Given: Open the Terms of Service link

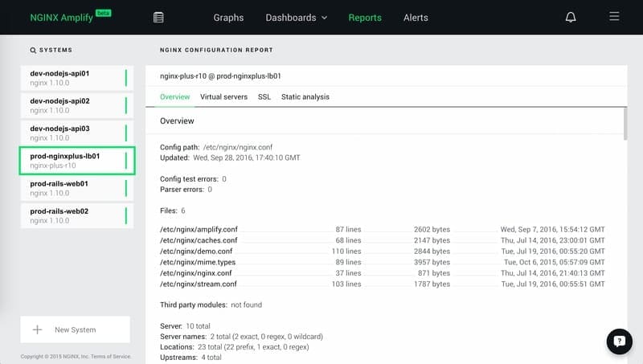Looking at the screenshot, I should (111, 357).
